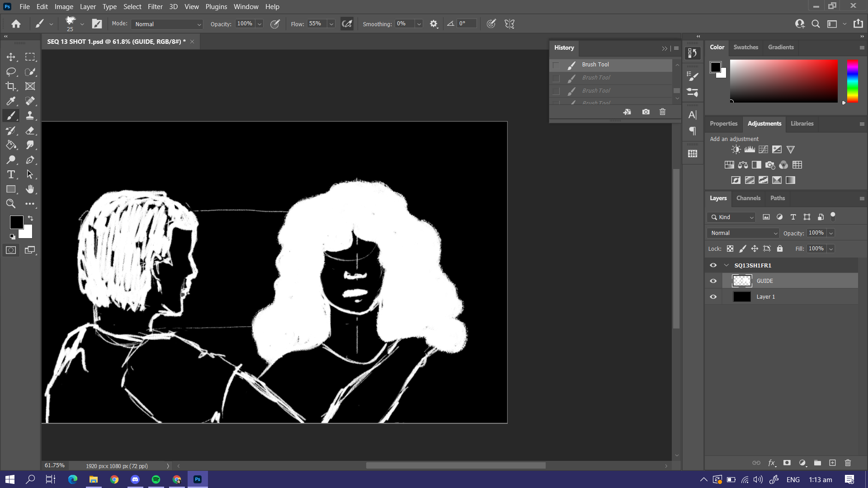Pick the Eyedropper tool
Viewport: 868px width, 488px height.
click(x=11, y=101)
